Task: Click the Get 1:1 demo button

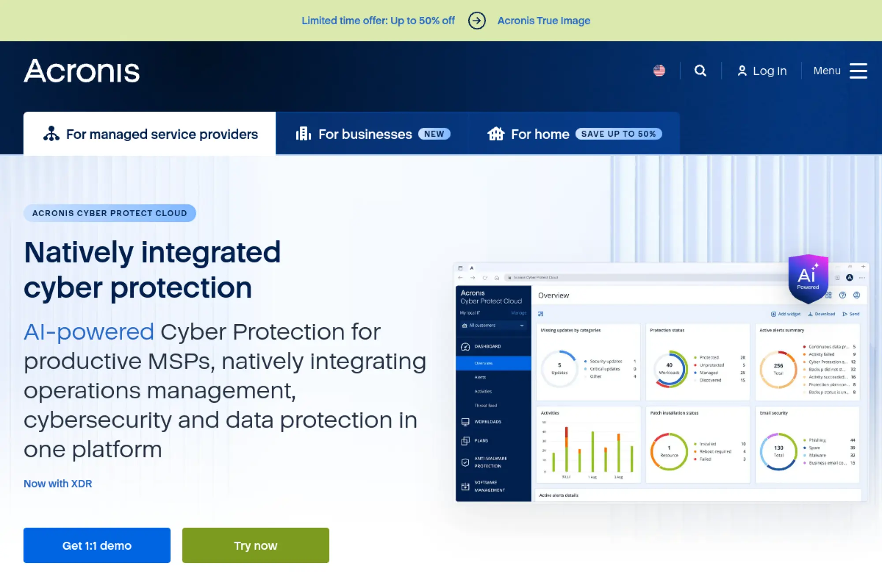Action: pyautogui.click(x=97, y=545)
